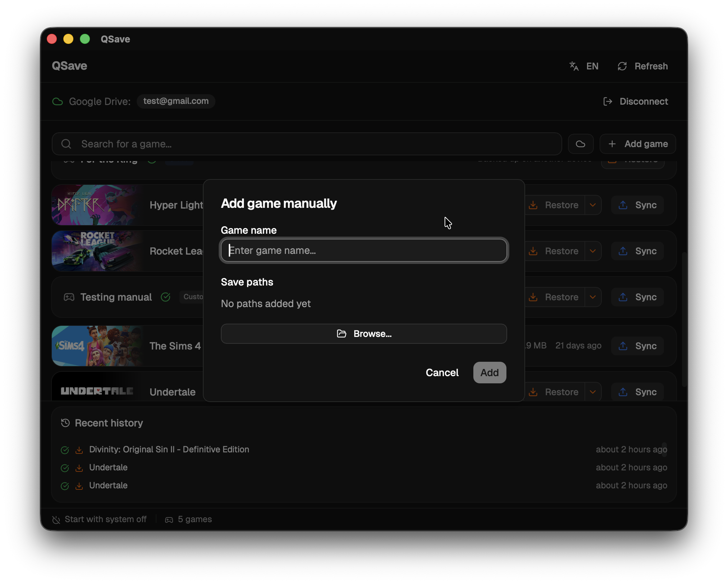This screenshot has width=728, height=584.
Task: Click the Testing manual gamepad icon
Action: [69, 297]
